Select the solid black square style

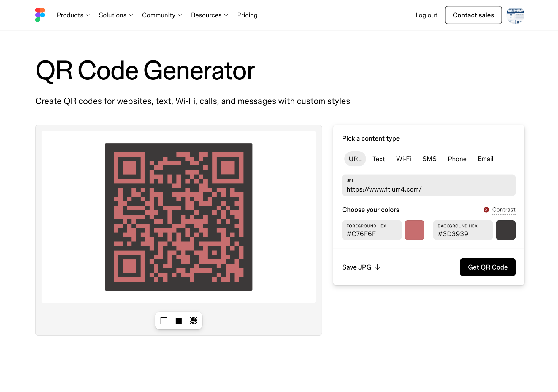tap(179, 321)
